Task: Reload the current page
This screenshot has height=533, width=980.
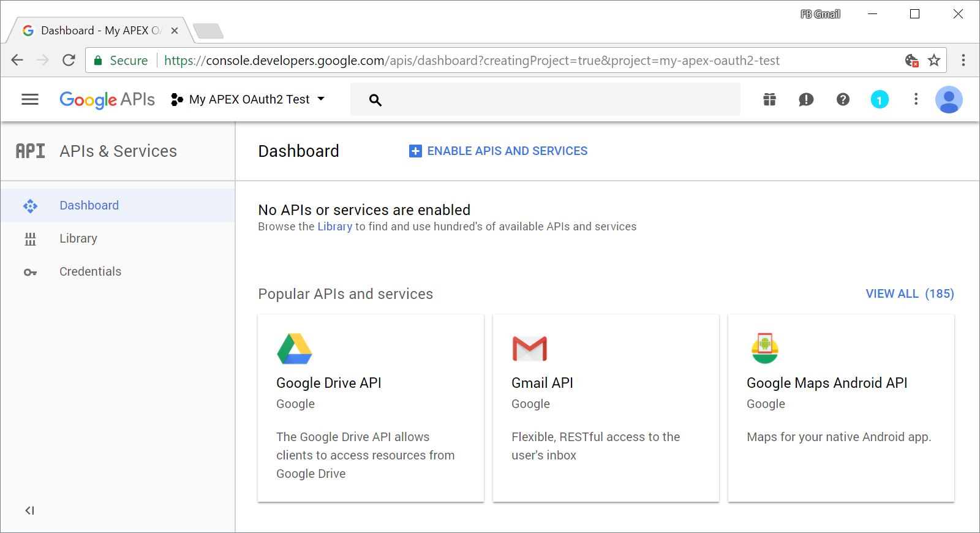Action: pos(69,60)
